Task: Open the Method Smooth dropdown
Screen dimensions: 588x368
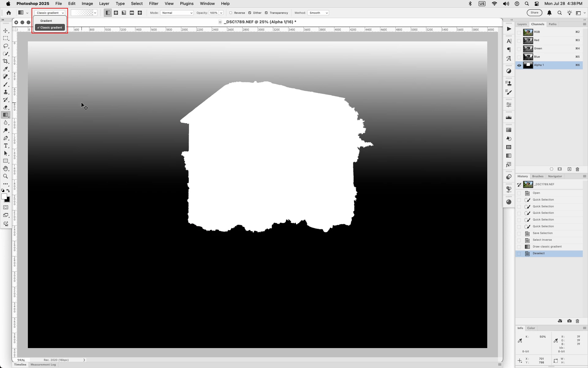Action: pos(318,13)
